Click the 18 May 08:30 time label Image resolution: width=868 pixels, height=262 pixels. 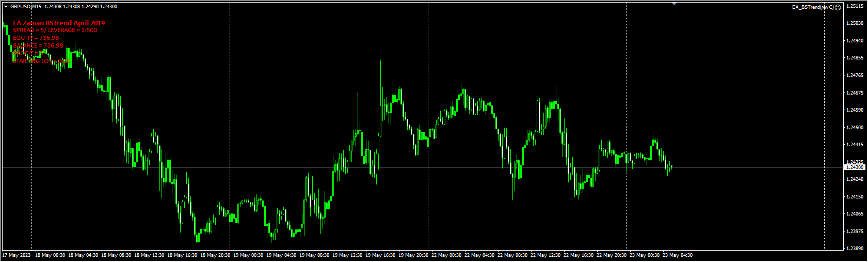pyautogui.click(x=116, y=255)
